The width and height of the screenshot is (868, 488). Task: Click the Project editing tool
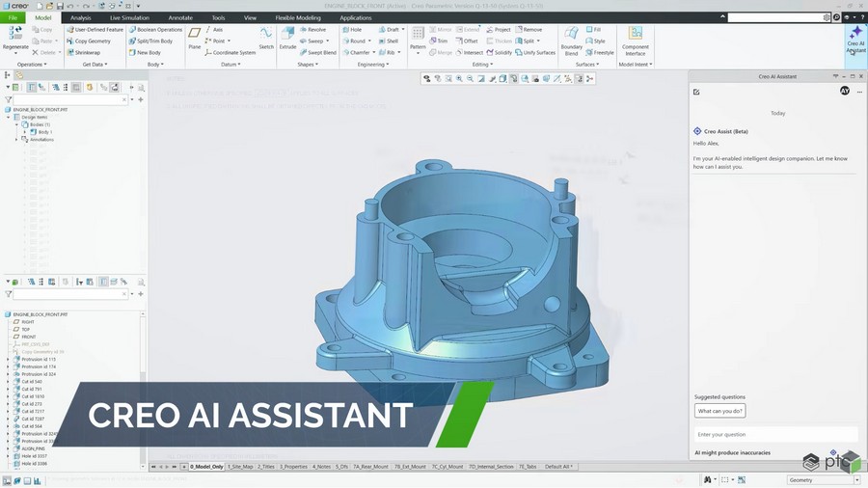pos(499,30)
